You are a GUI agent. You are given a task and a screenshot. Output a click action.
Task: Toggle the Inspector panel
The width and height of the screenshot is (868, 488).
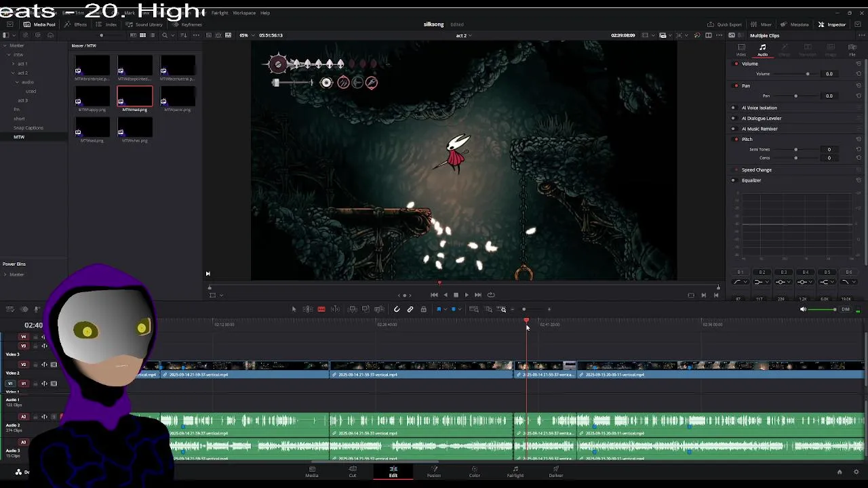point(832,24)
